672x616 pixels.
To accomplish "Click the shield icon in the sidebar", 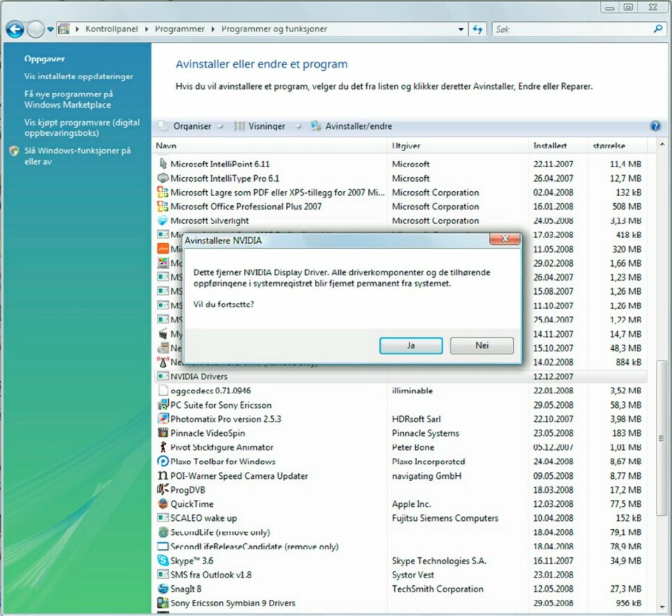I will [14, 151].
